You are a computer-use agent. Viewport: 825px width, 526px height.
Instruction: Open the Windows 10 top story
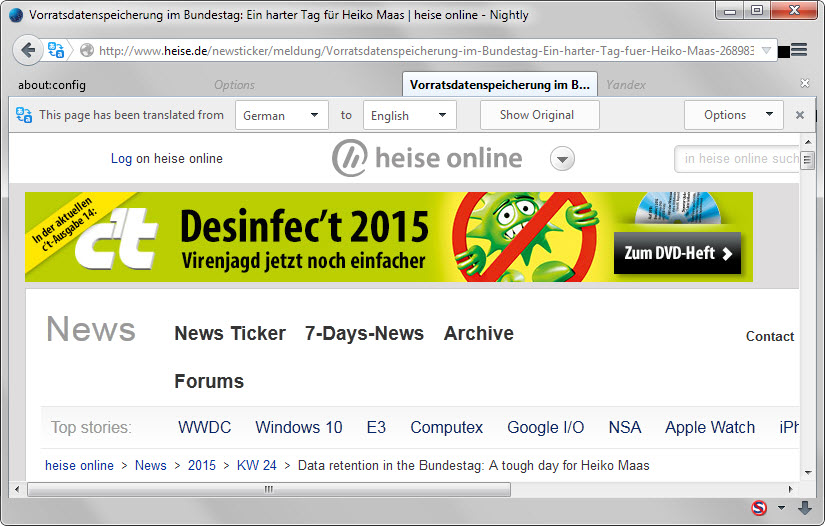coord(298,427)
